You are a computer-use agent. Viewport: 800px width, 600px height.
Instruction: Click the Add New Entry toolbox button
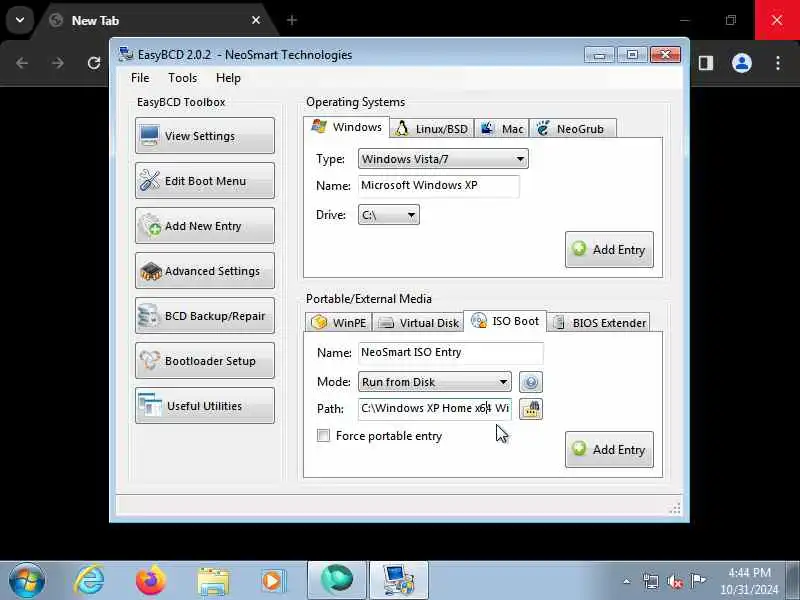coord(205,226)
